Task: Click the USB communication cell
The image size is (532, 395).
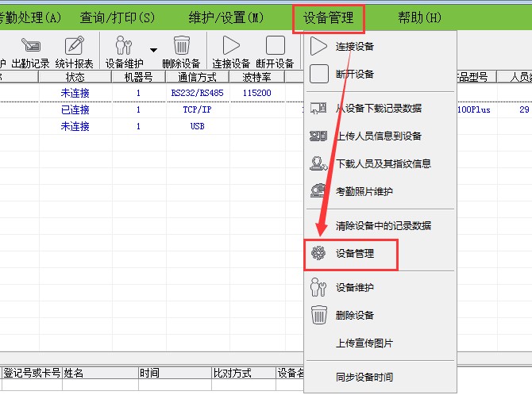Action: tap(197, 126)
